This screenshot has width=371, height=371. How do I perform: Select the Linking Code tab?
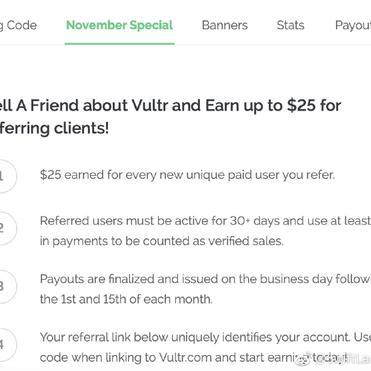[x=18, y=25]
